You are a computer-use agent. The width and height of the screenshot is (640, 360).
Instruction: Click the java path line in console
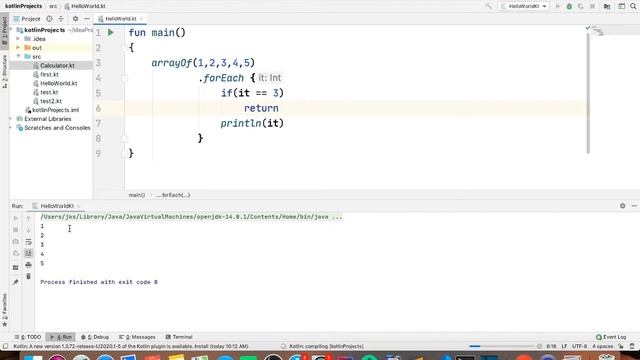pyautogui.click(x=191, y=217)
